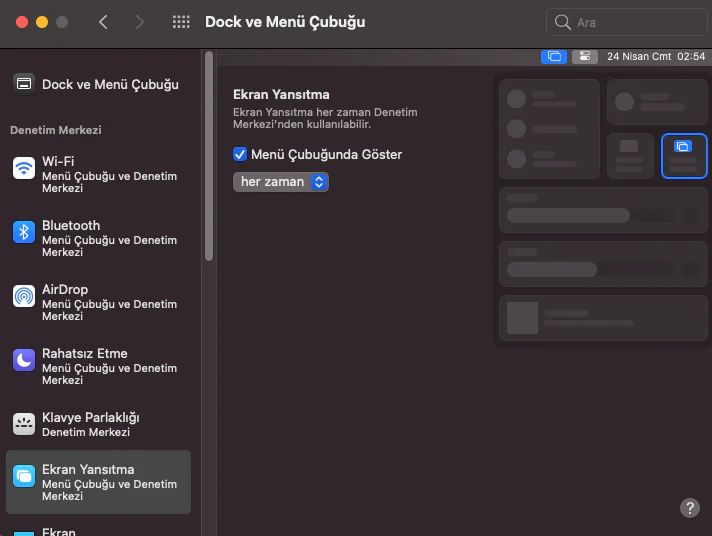Click the Ekran Yansıtma sidebar icon
Screen dimensions: 712x536
24,477
